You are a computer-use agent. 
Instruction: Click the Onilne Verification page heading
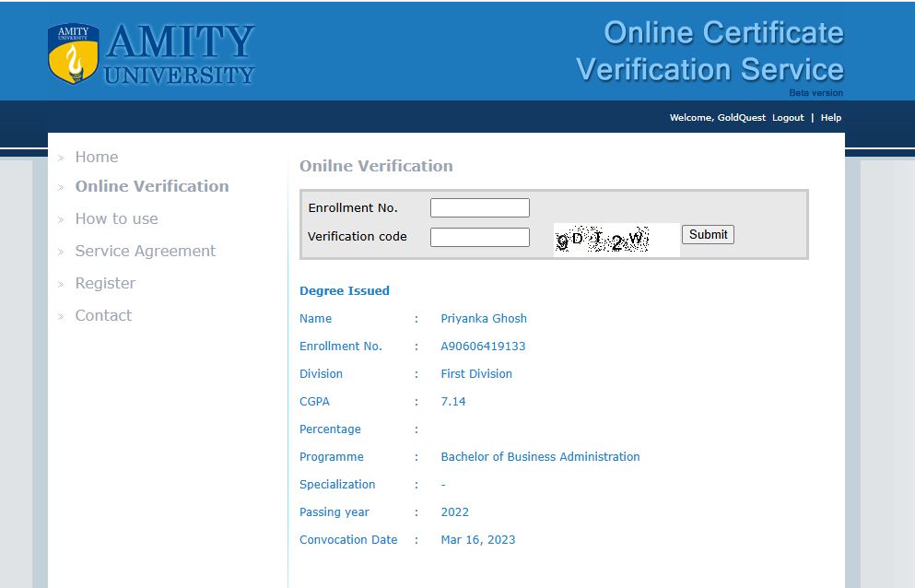[x=376, y=167]
